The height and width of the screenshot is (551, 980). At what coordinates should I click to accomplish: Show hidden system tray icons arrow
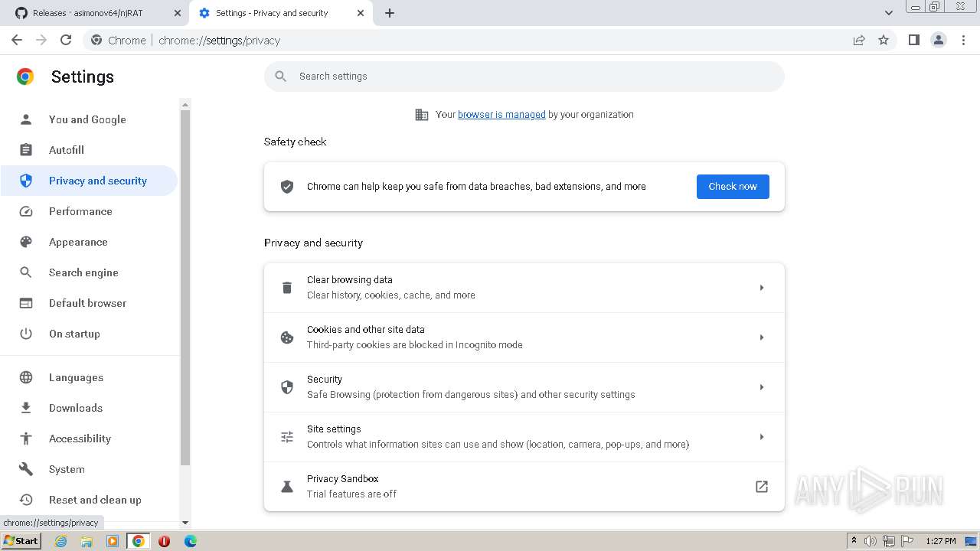(854, 541)
